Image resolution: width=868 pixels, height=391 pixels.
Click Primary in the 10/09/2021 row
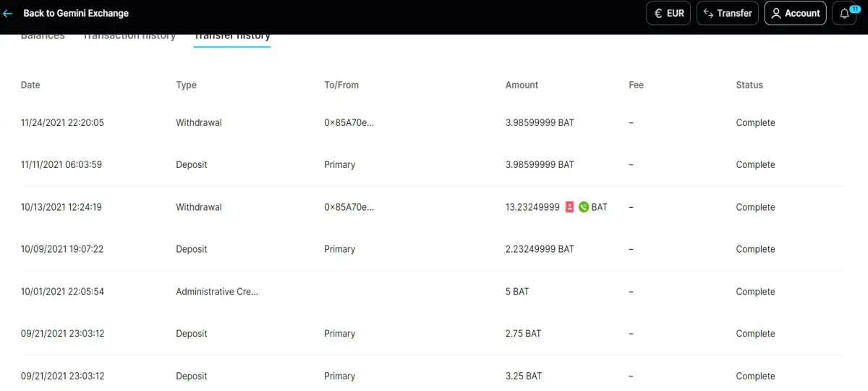pos(340,249)
